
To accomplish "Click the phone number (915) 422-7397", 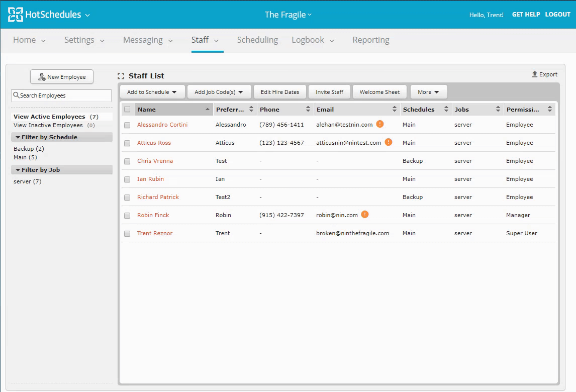I will coord(282,215).
